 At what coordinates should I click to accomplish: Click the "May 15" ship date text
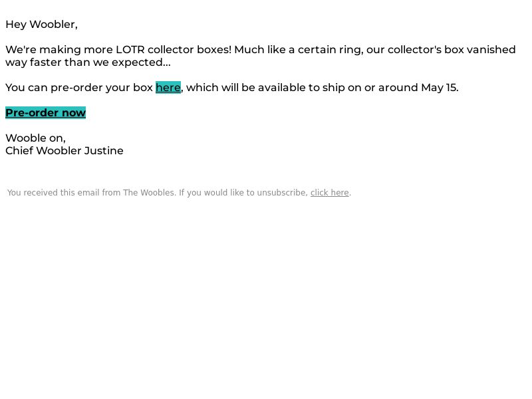click(439, 88)
